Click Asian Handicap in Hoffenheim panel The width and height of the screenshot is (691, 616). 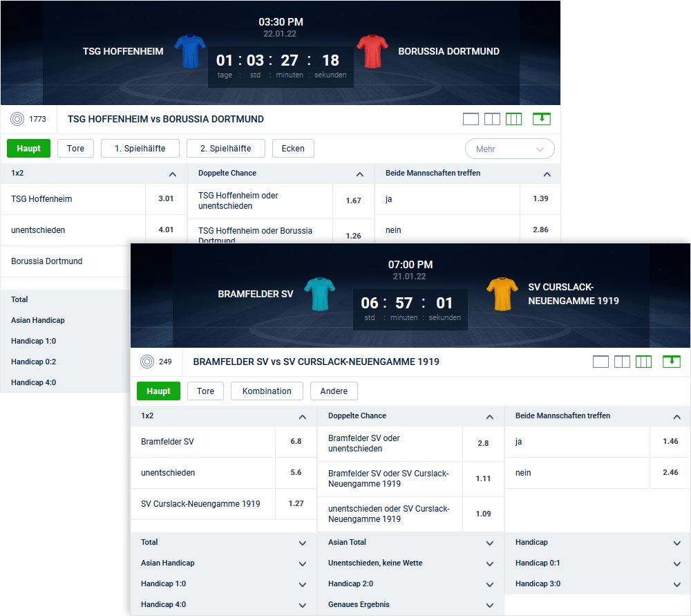66,321
